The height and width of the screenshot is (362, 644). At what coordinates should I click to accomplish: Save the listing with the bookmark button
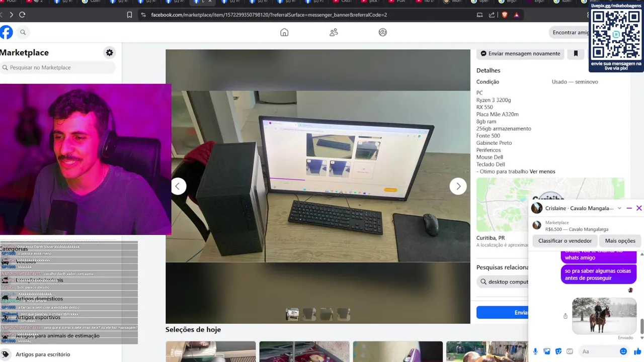pyautogui.click(x=576, y=53)
